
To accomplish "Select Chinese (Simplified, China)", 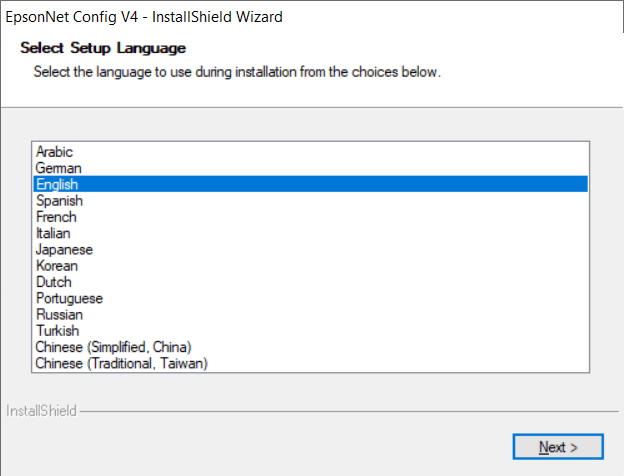I will click(x=113, y=347).
